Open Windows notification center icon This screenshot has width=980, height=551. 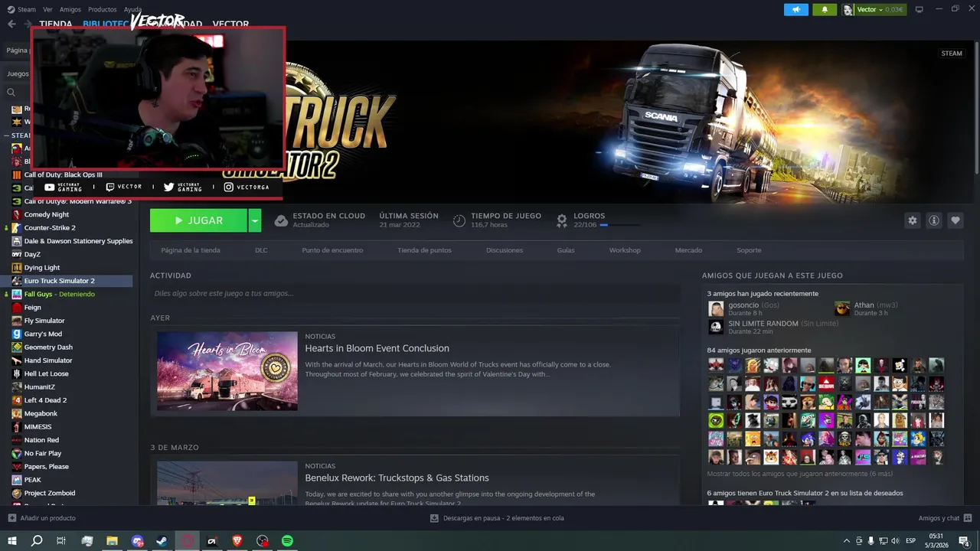point(964,541)
